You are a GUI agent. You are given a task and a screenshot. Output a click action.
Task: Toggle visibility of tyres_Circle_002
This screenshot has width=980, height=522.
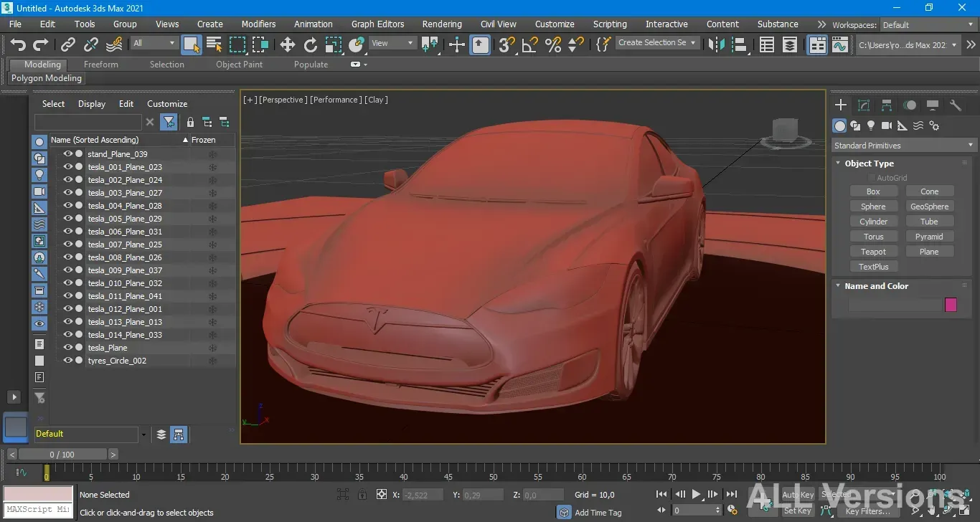pyautogui.click(x=68, y=361)
